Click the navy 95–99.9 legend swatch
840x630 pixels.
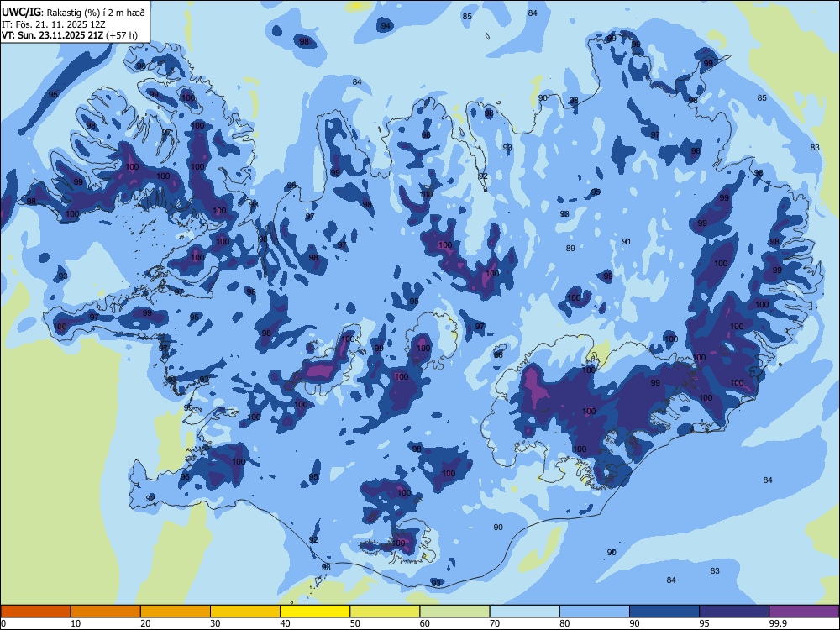[734, 612]
